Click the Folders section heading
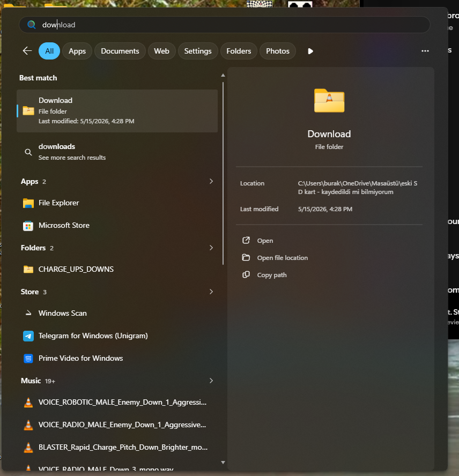 tap(33, 248)
